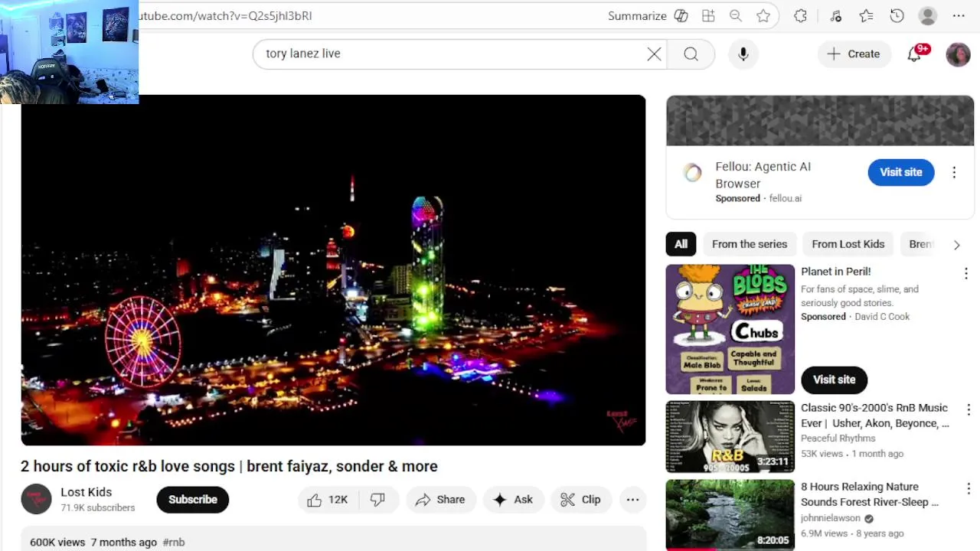Dislike the video with thumbs down

coord(377,500)
